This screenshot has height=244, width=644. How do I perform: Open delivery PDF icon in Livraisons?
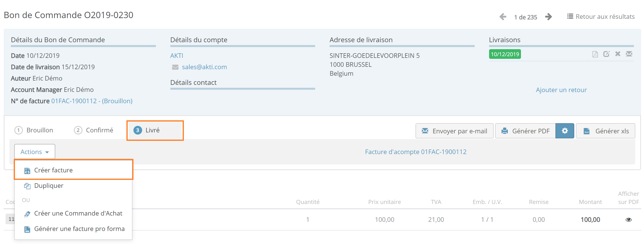click(595, 54)
